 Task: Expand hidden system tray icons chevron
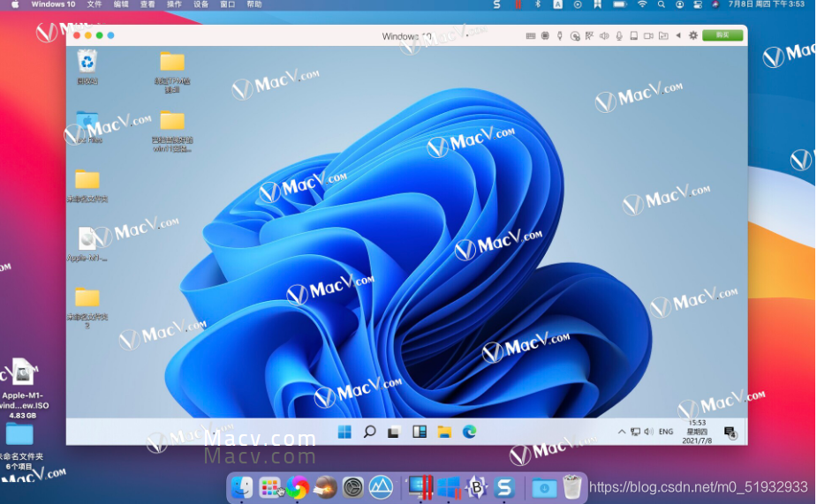[621, 432]
